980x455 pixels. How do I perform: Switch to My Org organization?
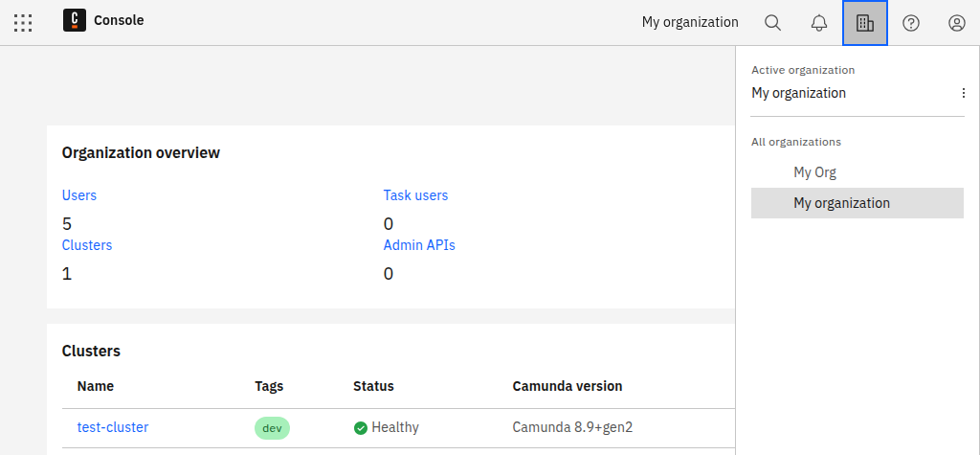[814, 172]
